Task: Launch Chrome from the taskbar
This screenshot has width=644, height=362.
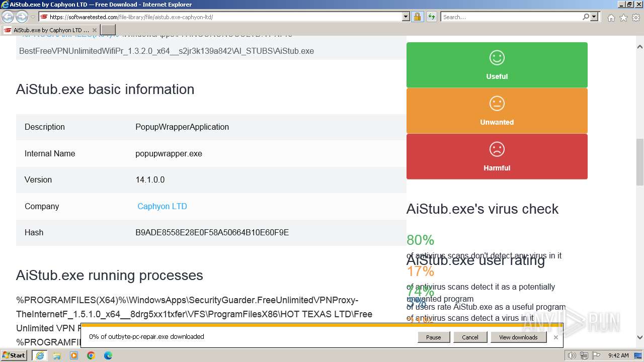Action: pyautogui.click(x=91, y=355)
